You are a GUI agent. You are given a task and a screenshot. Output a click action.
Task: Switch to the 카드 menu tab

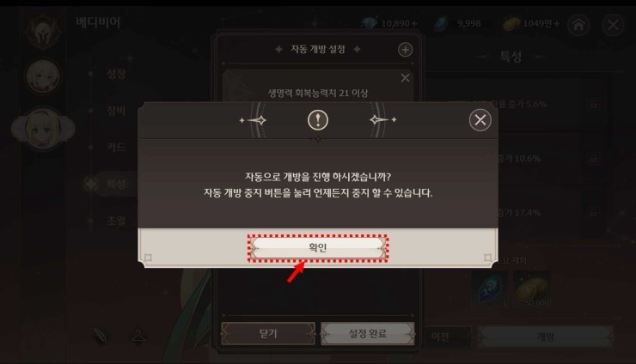(x=116, y=147)
